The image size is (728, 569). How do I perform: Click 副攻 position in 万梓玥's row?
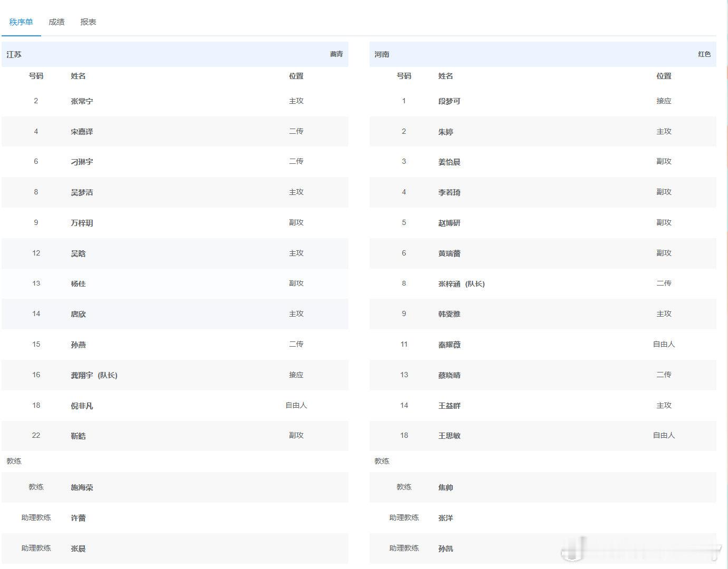tap(296, 222)
